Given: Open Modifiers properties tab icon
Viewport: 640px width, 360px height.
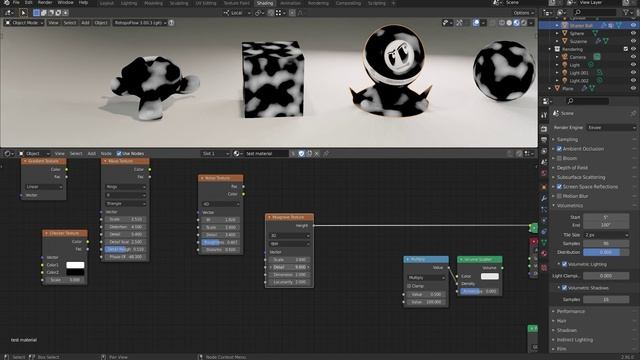Looking at the screenshot, I should tap(544, 198).
